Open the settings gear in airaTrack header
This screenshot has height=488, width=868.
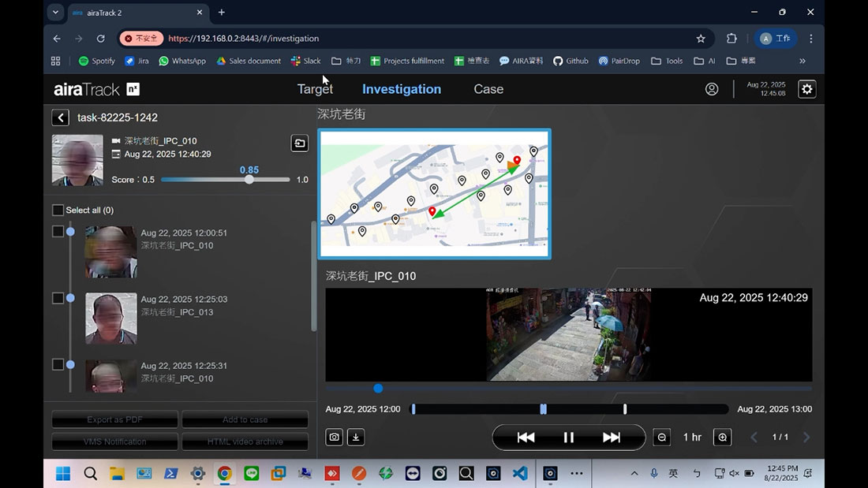(x=806, y=89)
